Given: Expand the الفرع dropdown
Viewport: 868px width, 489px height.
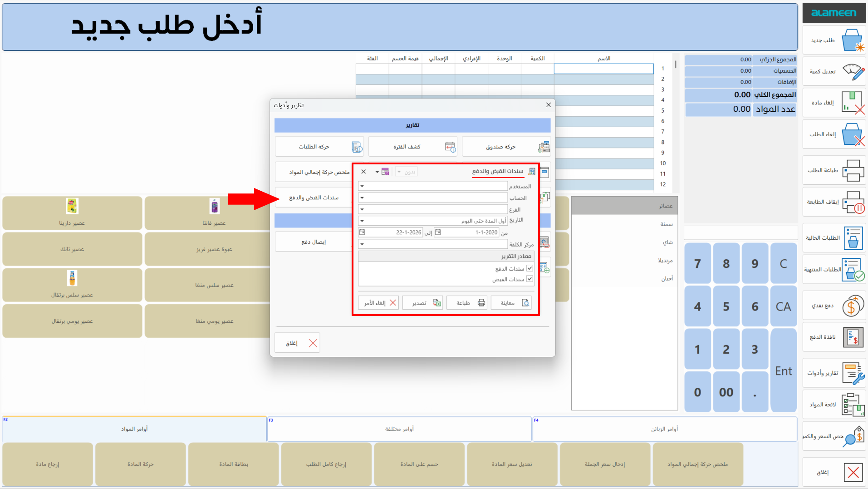Looking at the screenshot, I should (362, 209).
